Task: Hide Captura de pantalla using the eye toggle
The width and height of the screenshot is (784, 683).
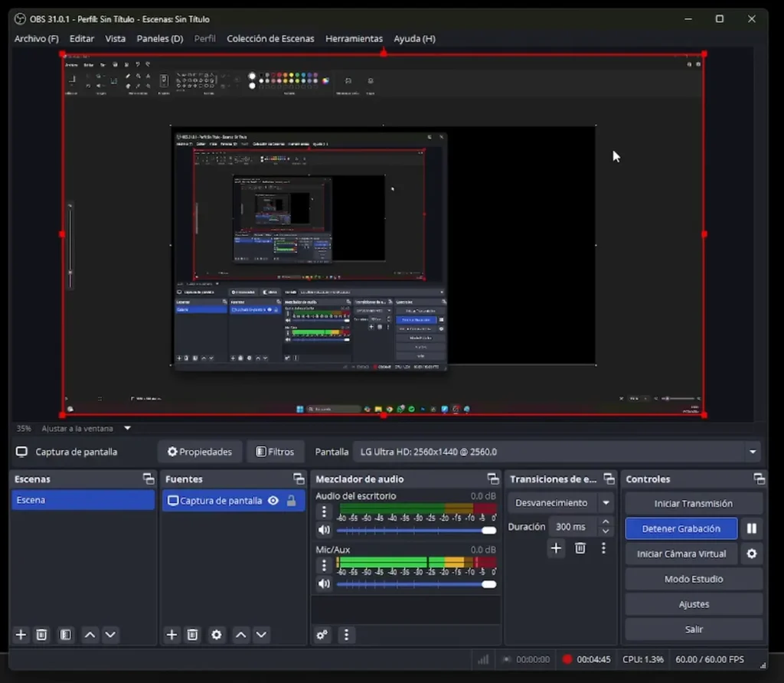Action: click(273, 501)
